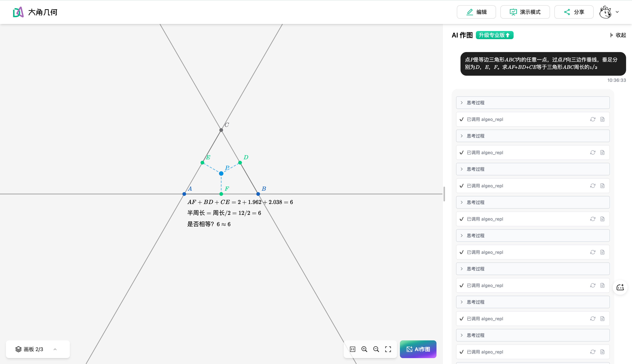Select vertex B of the triangle
The height and width of the screenshot is (364, 632).
[x=258, y=194]
